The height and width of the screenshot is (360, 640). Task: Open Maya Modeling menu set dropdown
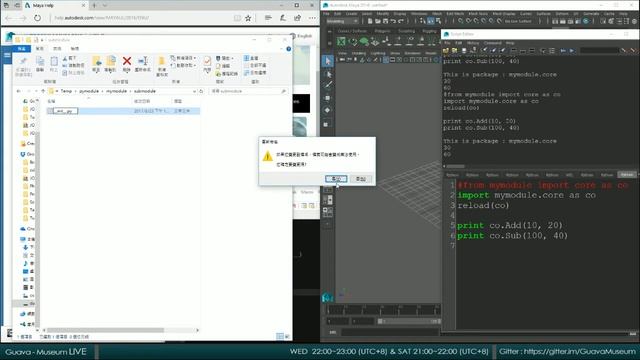pyautogui.click(x=342, y=21)
